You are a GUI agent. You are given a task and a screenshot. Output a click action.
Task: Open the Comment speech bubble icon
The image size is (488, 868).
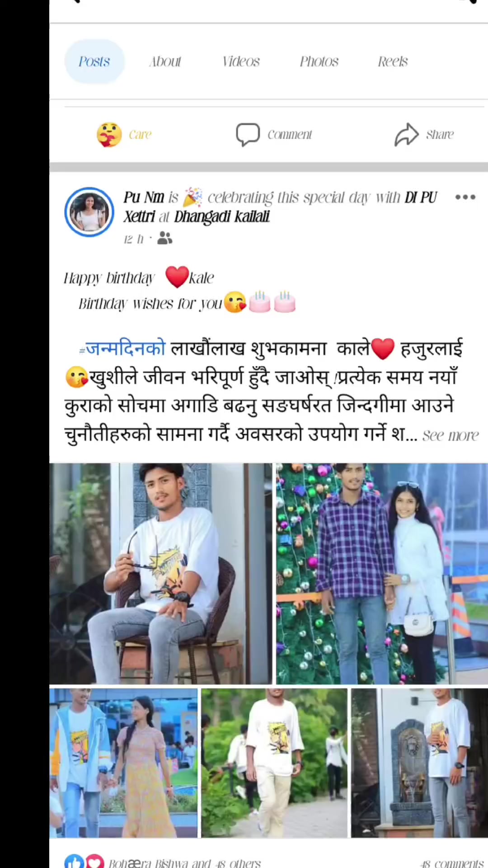[x=248, y=135]
